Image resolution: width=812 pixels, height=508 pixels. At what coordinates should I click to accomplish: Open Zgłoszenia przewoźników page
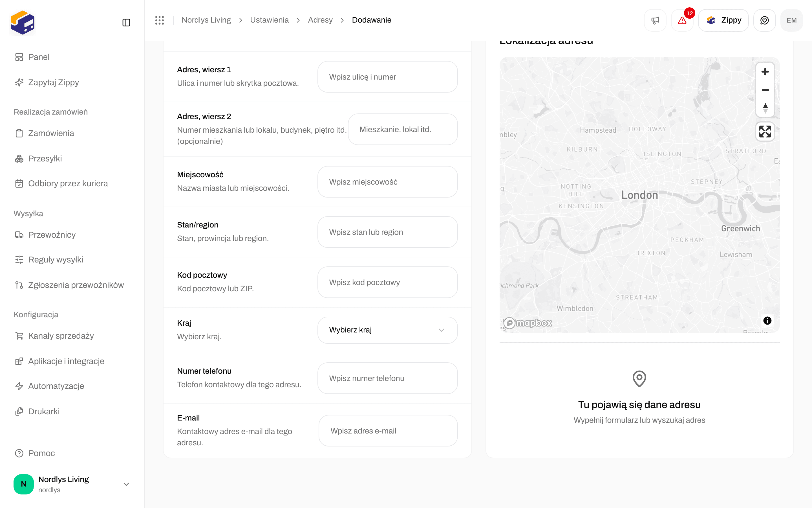coord(72,285)
